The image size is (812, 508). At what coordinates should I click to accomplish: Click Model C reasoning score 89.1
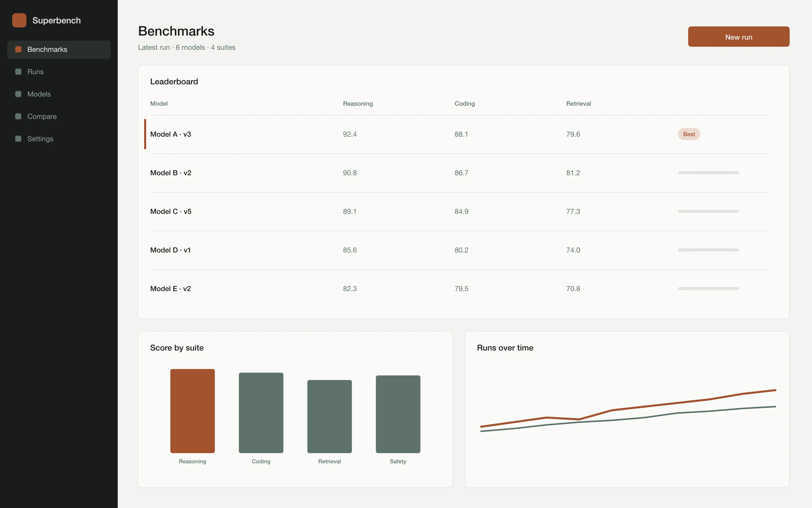coord(349,211)
